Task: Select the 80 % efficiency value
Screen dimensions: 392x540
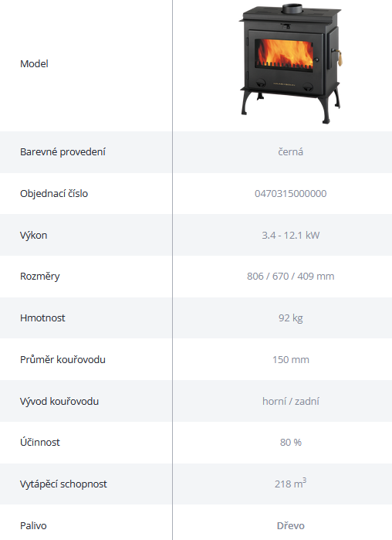Action: (291, 442)
